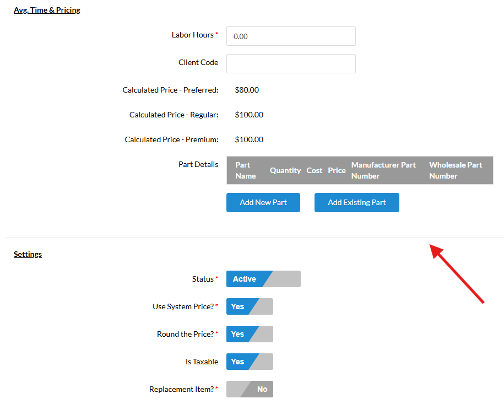Disable the Use System Price toggle
504x420 pixels.
point(250,306)
